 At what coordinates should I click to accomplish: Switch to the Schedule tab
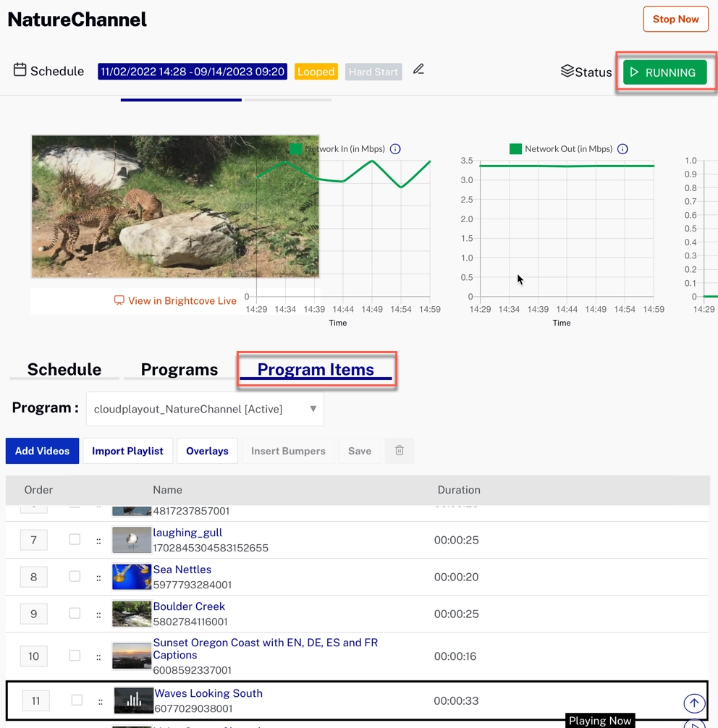tap(64, 369)
